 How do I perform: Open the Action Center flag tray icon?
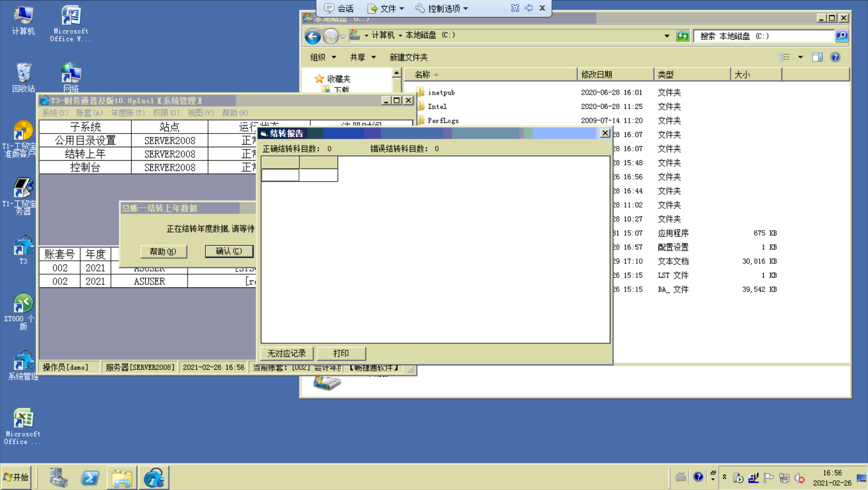click(x=769, y=478)
